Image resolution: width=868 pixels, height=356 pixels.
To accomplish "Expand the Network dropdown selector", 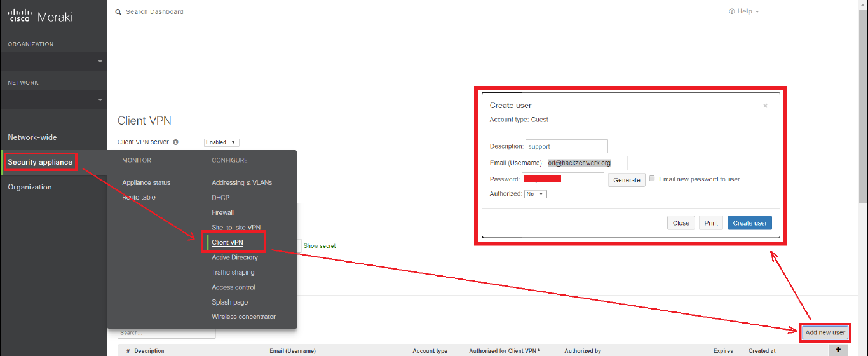I will pos(53,99).
